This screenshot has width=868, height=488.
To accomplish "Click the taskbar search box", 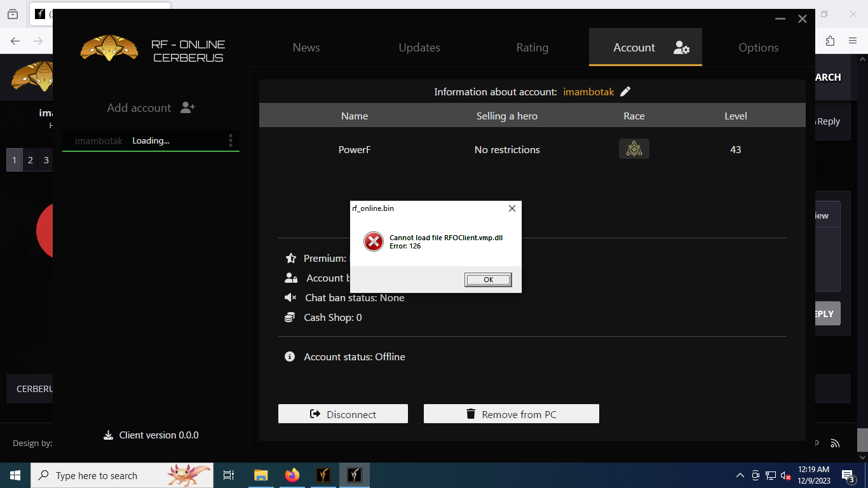I will pos(122,475).
